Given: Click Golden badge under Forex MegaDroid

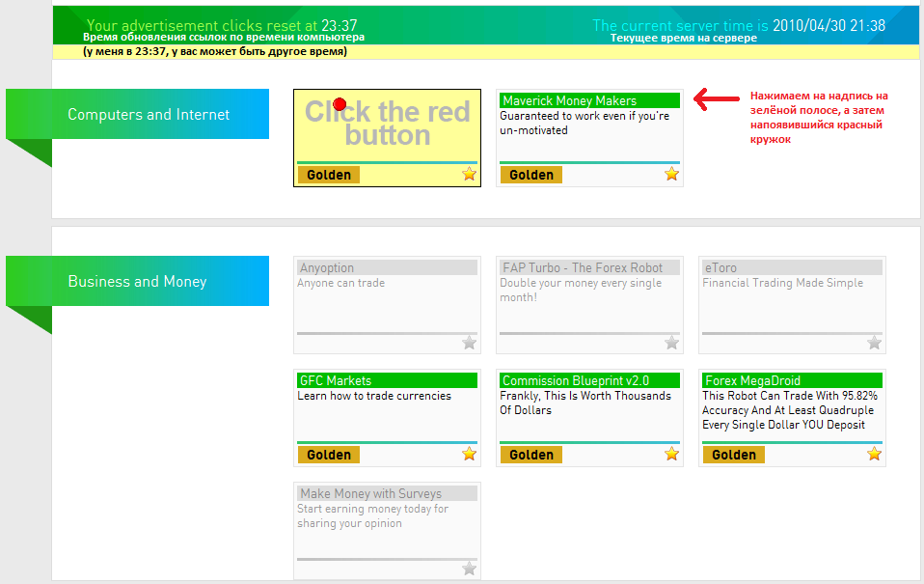Looking at the screenshot, I should coord(734,455).
